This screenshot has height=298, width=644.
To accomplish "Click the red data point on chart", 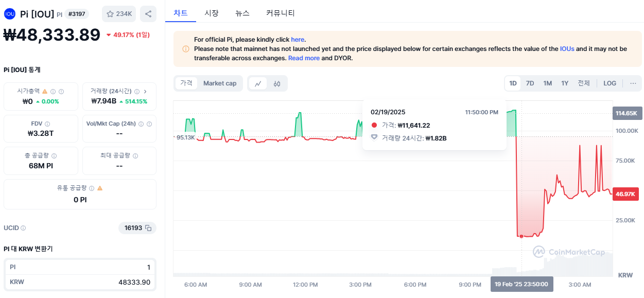I will click(521, 236).
